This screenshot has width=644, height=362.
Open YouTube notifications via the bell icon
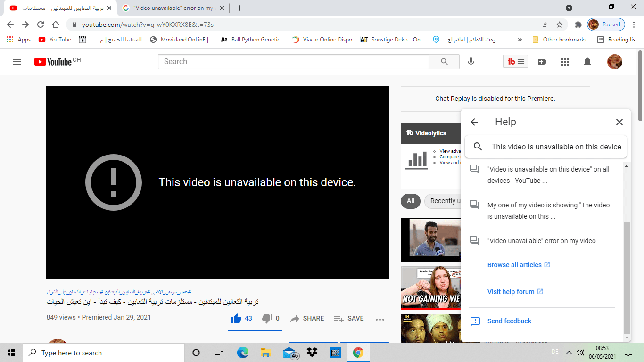[587, 61]
